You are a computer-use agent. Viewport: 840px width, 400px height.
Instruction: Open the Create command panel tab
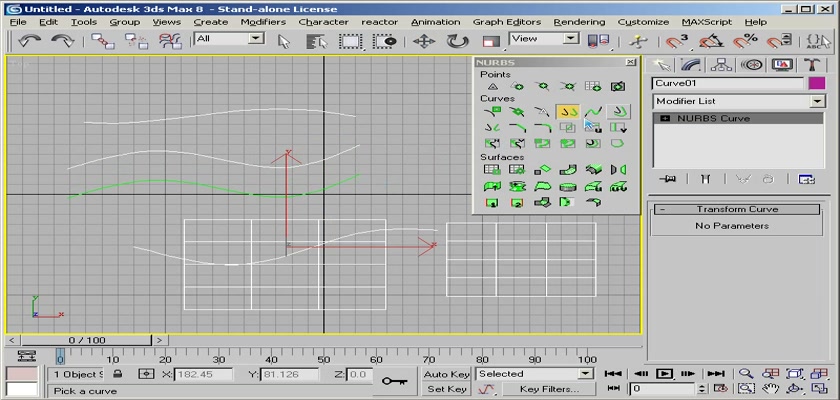click(x=661, y=65)
